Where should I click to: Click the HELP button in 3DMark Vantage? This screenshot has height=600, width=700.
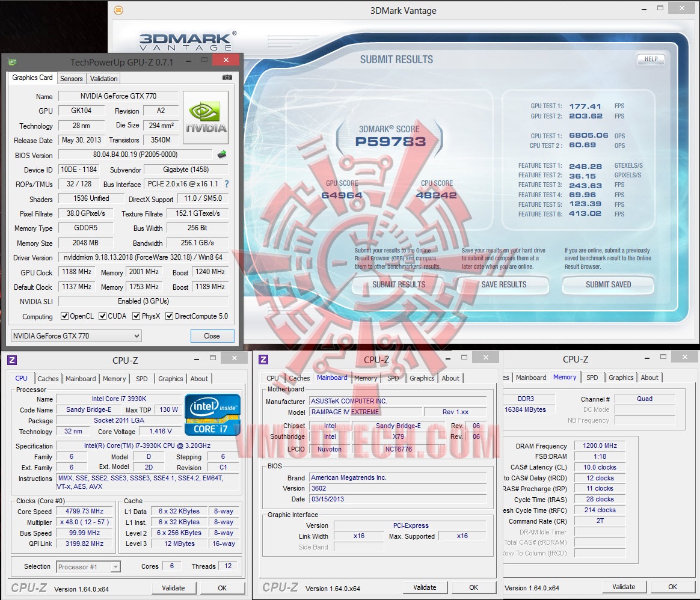pos(651,59)
